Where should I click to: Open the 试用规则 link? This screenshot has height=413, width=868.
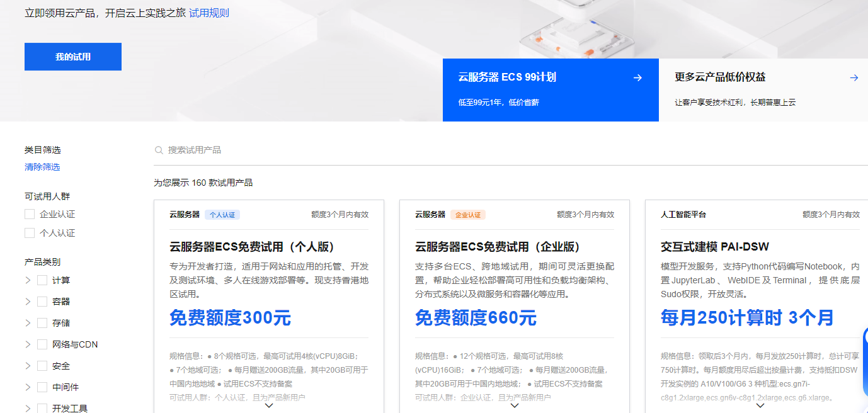[x=208, y=12]
